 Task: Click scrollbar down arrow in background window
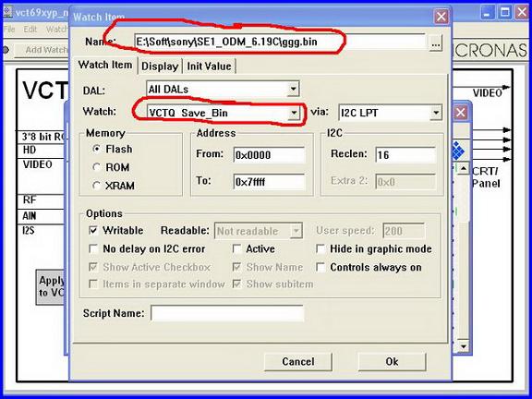tap(463, 346)
